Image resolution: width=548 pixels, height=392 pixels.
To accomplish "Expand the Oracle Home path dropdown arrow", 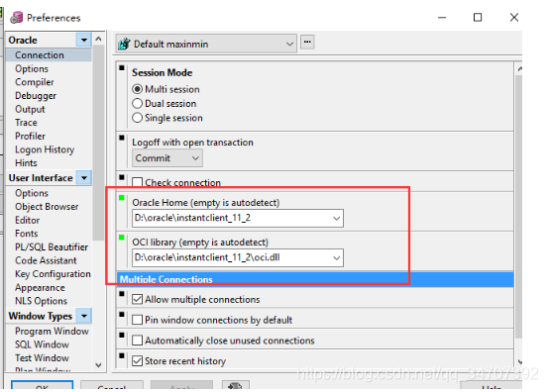I will pyautogui.click(x=336, y=219).
